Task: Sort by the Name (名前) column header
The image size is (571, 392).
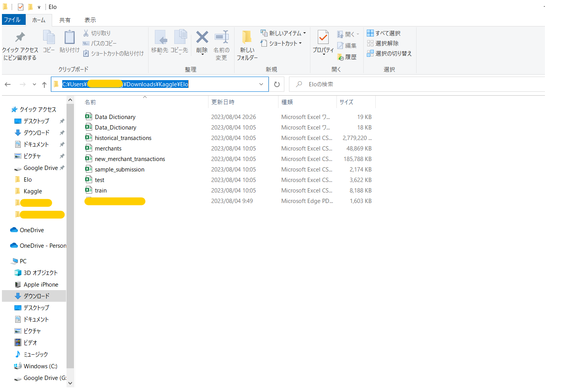Action: [90, 102]
